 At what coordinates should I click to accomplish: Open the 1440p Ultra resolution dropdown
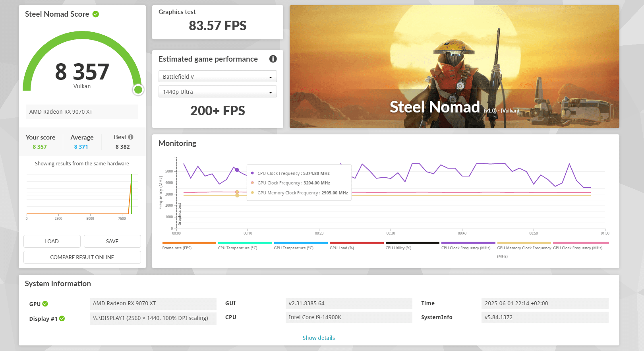218,92
